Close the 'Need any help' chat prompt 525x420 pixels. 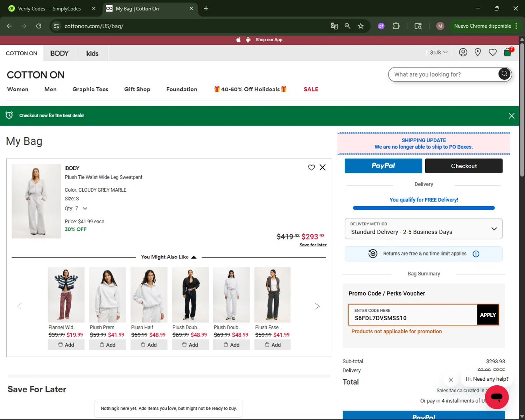pyautogui.click(x=451, y=379)
